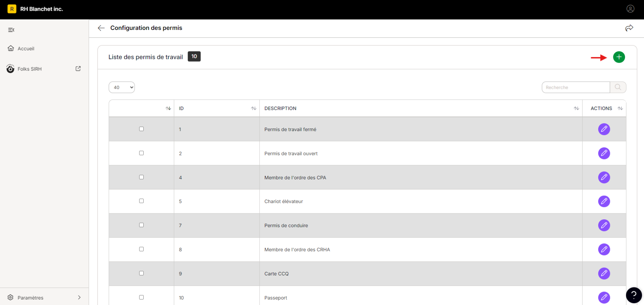Click the search magnifier button
Viewport: 644px width, 305px height.
(x=618, y=87)
